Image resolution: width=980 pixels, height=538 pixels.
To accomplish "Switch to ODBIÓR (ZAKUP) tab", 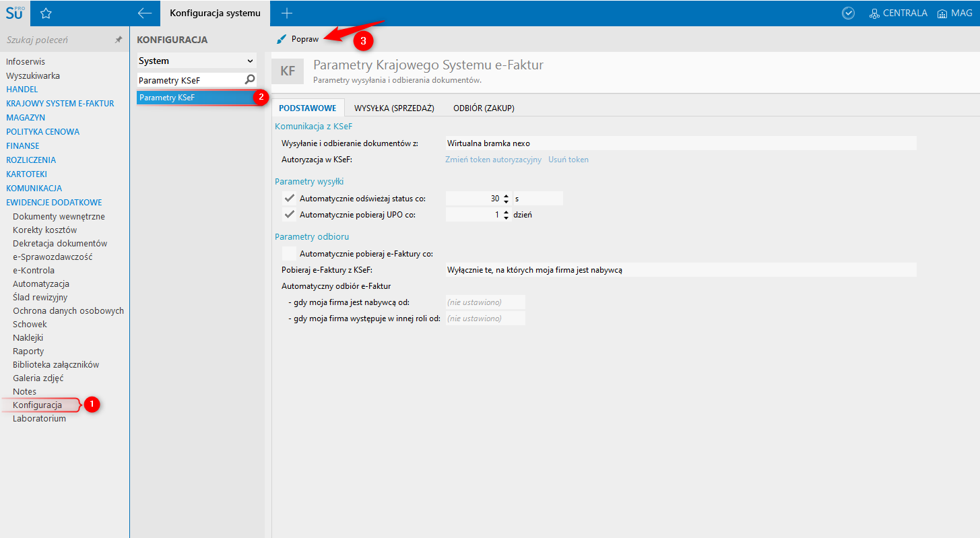I will coord(484,108).
